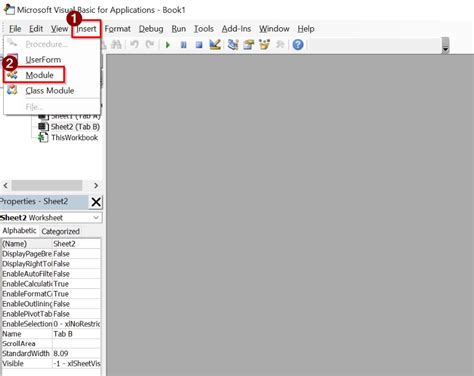The image size is (474, 376).
Task: Click the Module icon in Insert menu
Action: (12, 75)
